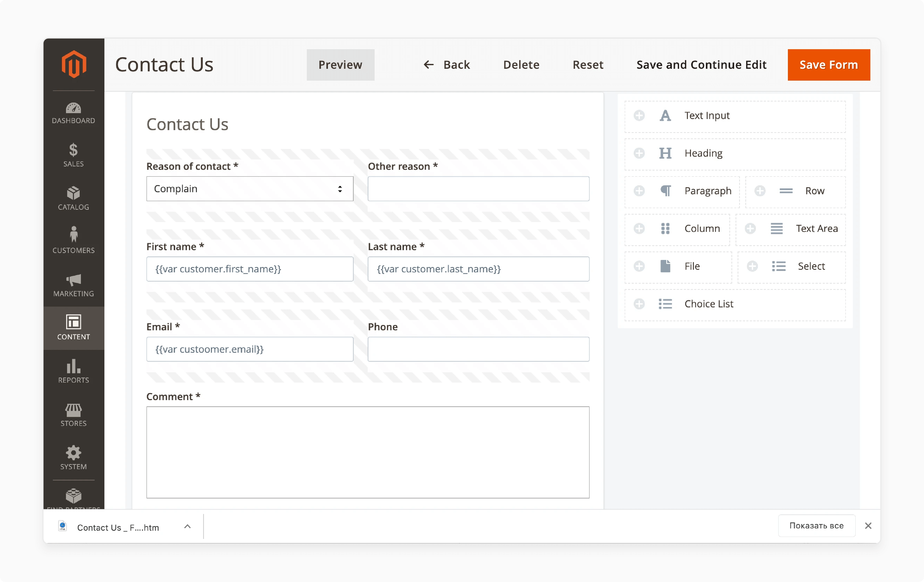Image resolution: width=924 pixels, height=582 pixels.
Task: Click plus icon next to Heading
Action: 639,153
